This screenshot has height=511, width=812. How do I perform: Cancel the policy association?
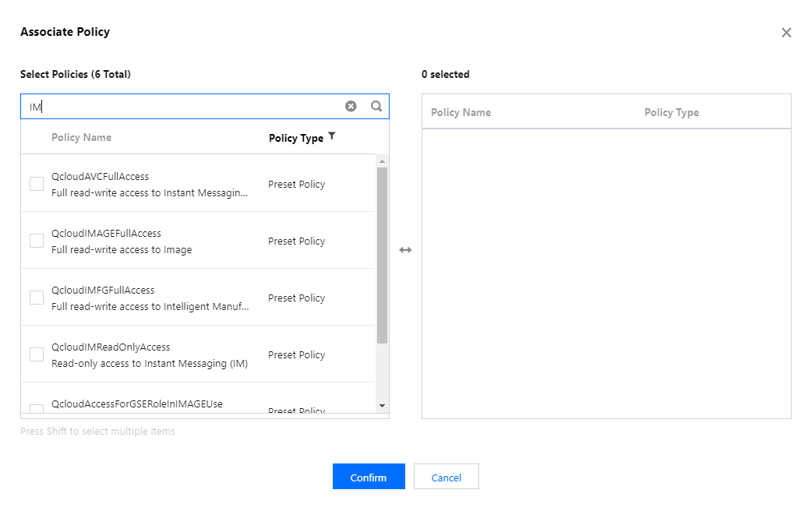point(446,478)
